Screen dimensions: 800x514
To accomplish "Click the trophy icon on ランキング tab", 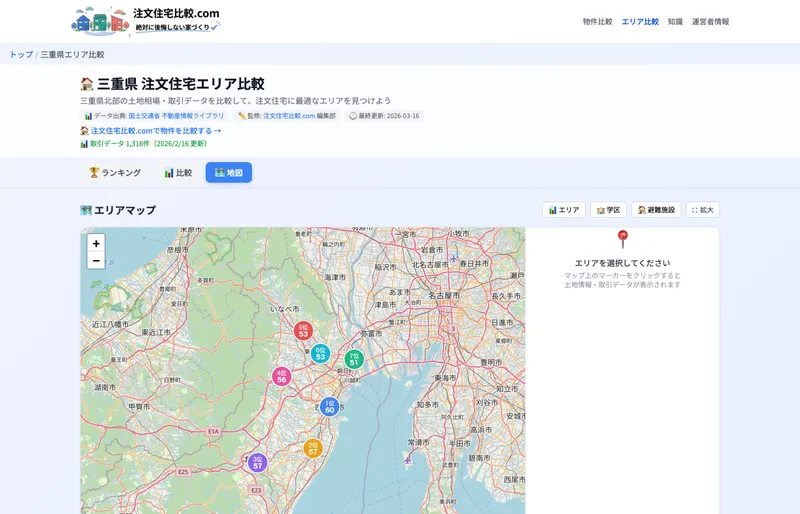I will coord(94,173).
